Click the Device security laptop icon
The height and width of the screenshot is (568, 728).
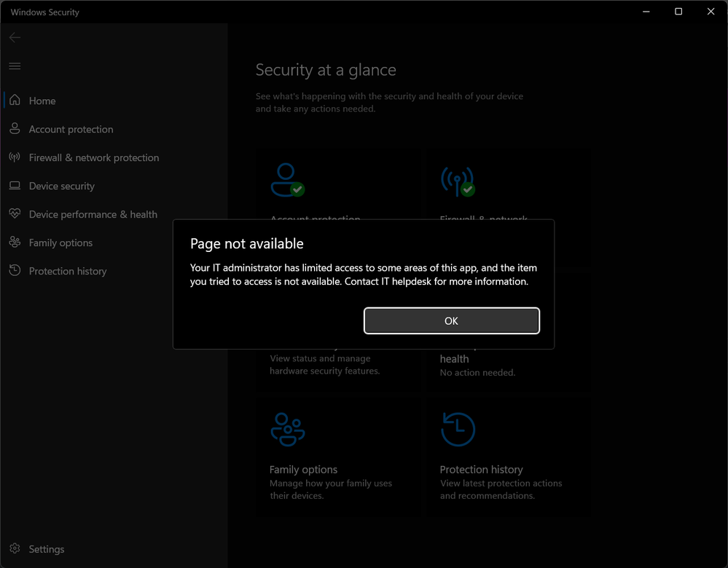15,186
